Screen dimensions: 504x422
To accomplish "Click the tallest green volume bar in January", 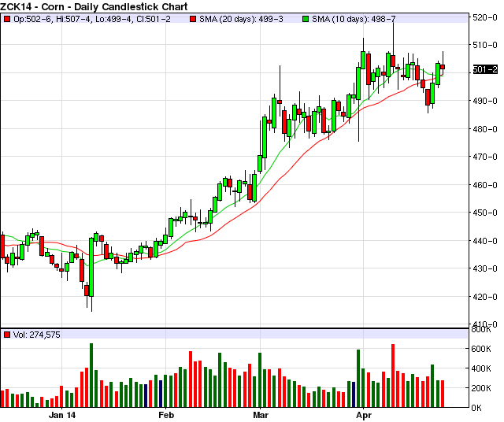I will click(91, 376).
